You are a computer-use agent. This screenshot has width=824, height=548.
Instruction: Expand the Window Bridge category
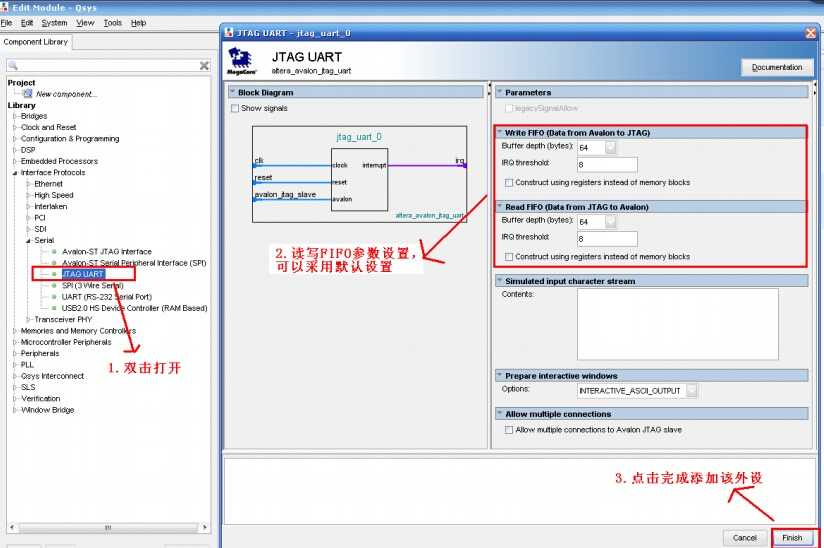15,410
